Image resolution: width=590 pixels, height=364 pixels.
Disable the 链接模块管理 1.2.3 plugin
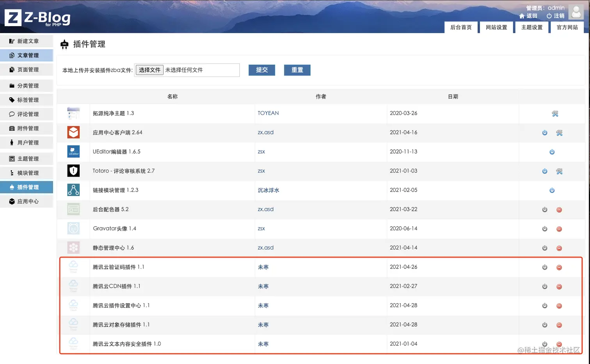pos(552,190)
